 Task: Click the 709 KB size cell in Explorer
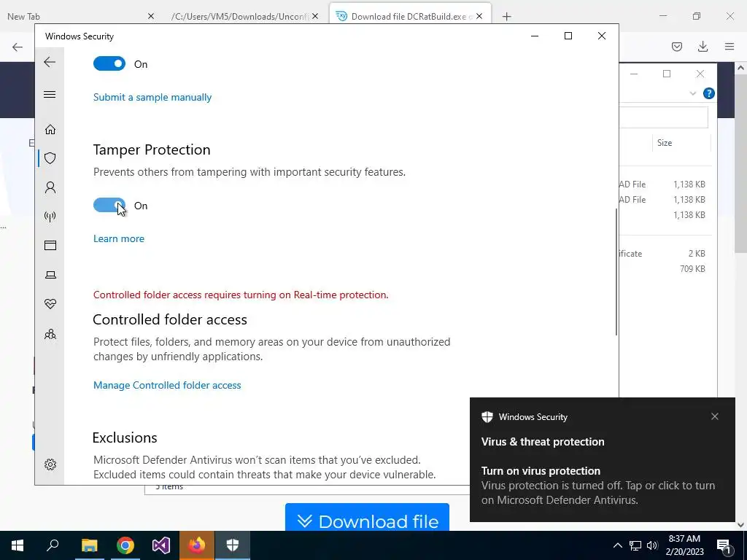click(x=692, y=268)
